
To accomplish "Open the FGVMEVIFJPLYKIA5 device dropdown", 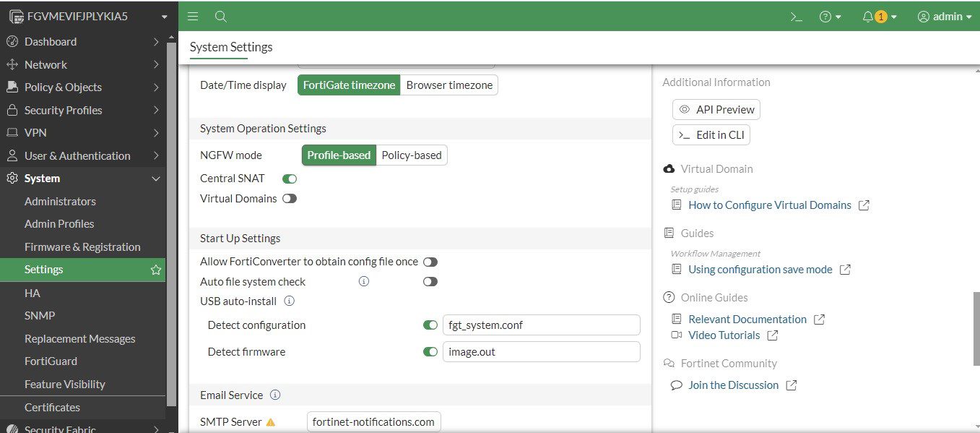I will pyautogui.click(x=89, y=16).
